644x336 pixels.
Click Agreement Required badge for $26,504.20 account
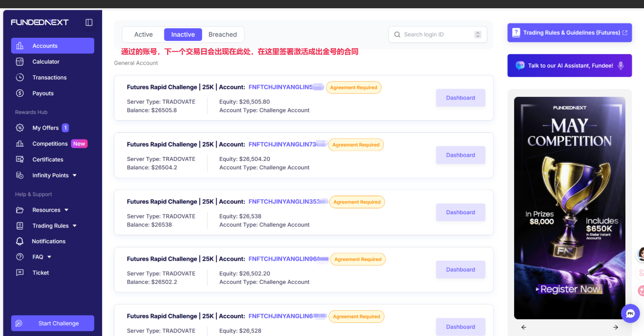(356, 145)
